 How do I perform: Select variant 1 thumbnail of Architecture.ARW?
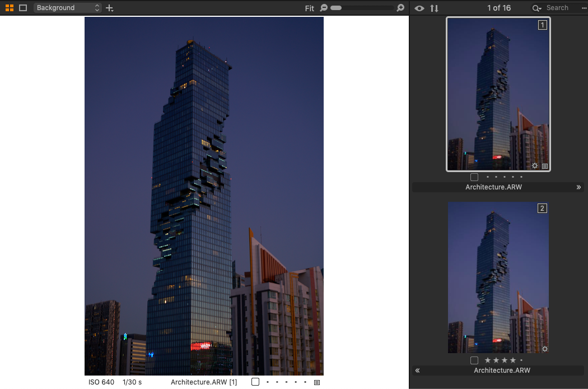click(x=498, y=94)
